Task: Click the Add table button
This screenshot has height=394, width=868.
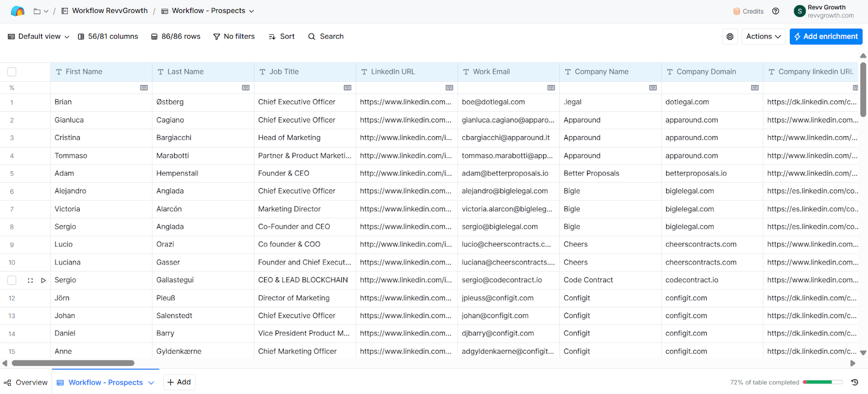Action: pos(179,382)
